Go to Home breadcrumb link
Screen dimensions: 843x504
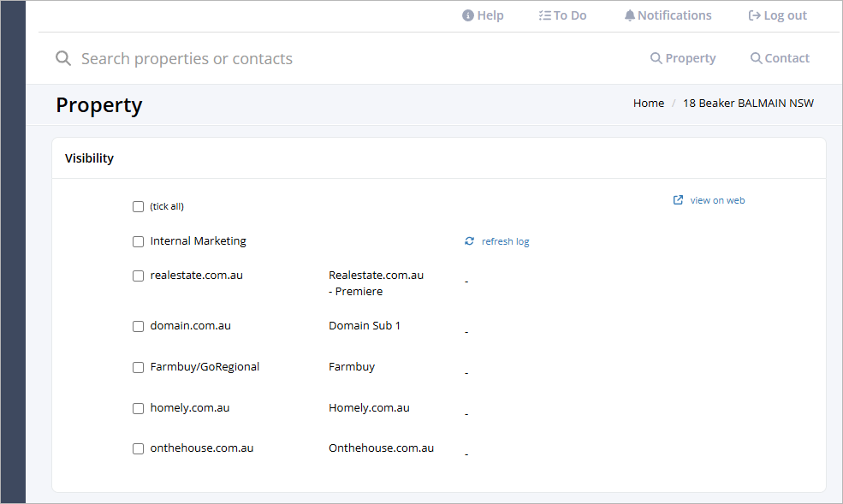pos(649,104)
